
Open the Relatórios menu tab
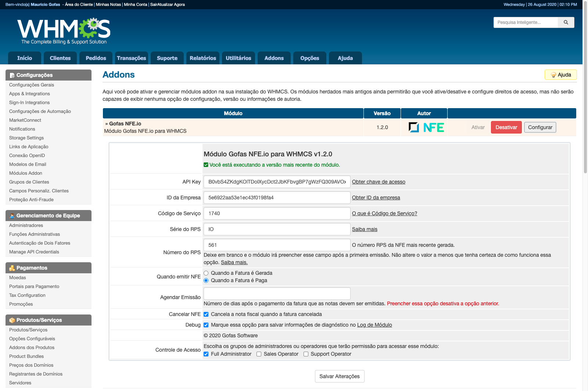tap(203, 58)
